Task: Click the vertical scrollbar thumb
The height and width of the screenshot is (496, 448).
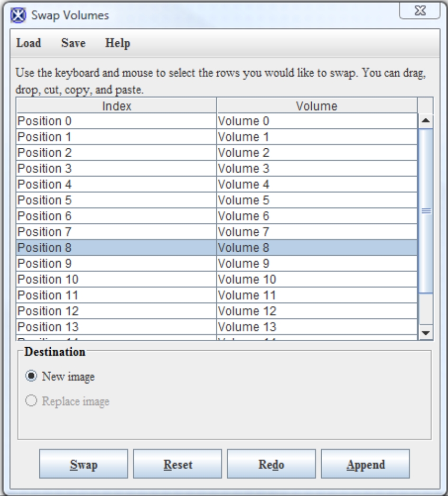Action: 425,211
